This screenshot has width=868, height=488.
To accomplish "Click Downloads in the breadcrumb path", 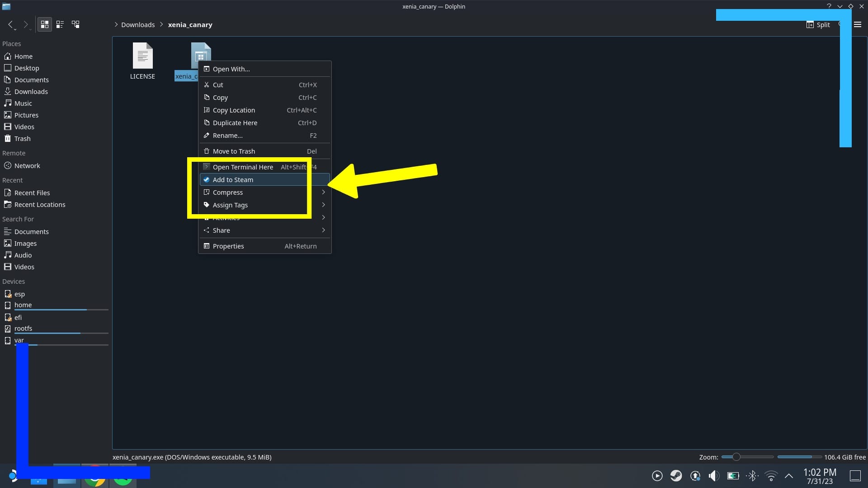I will point(138,24).
